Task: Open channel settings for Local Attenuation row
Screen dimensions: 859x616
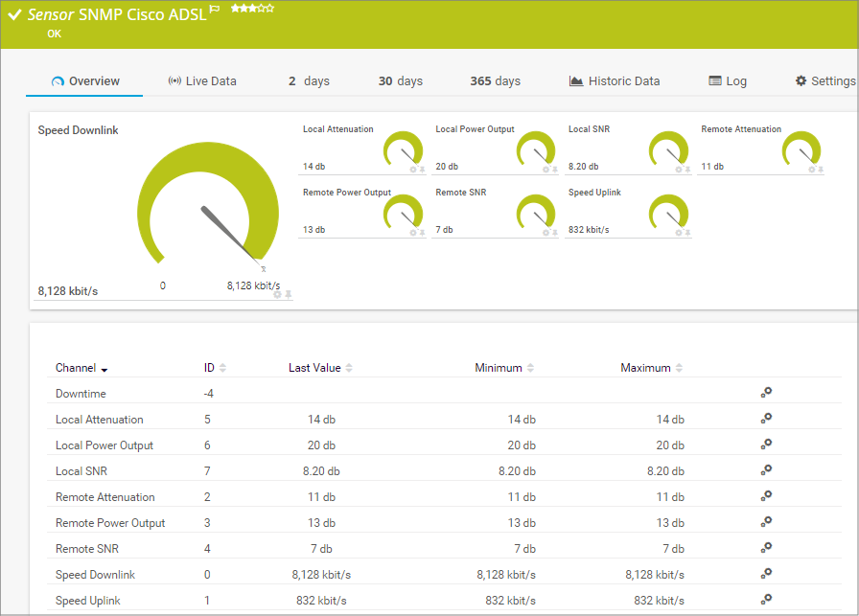Action: [x=766, y=419]
